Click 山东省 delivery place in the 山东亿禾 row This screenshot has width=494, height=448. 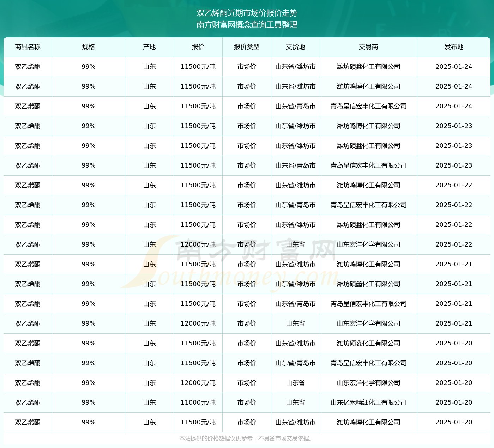click(296, 402)
